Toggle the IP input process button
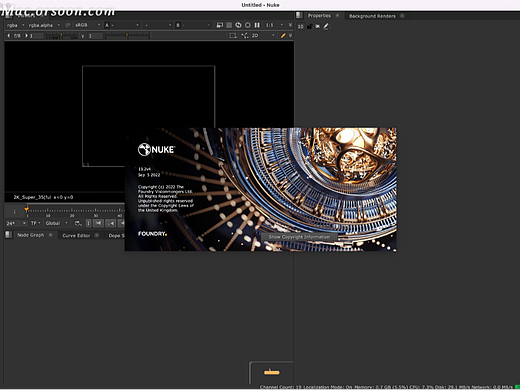This screenshot has height=390, width=520. click(x=68, y=25)
